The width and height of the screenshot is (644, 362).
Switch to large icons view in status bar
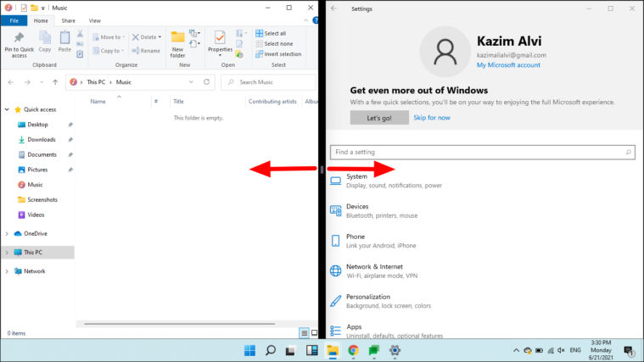pos(314,333)
